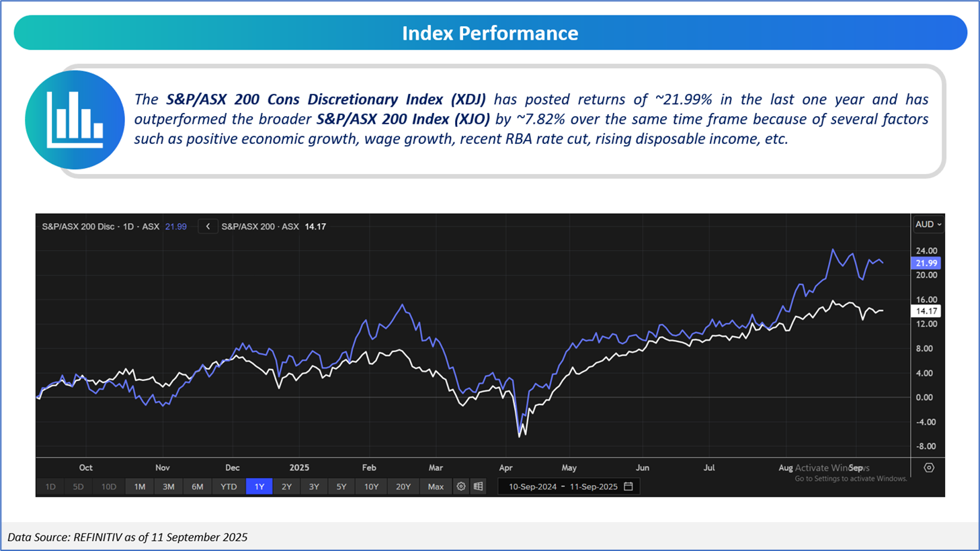
Task: Click the bar chart icon in blue circle
Action: [x=75, y=120]
